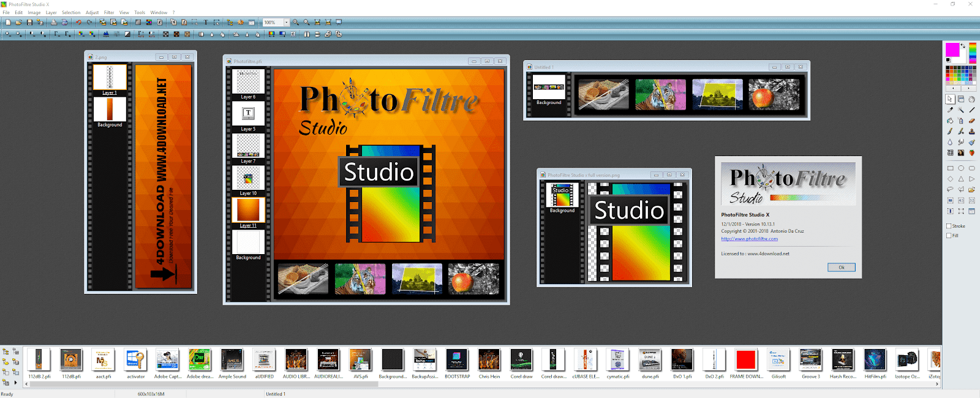Click the Flip horizontal toolbar icon

point(306,34)
